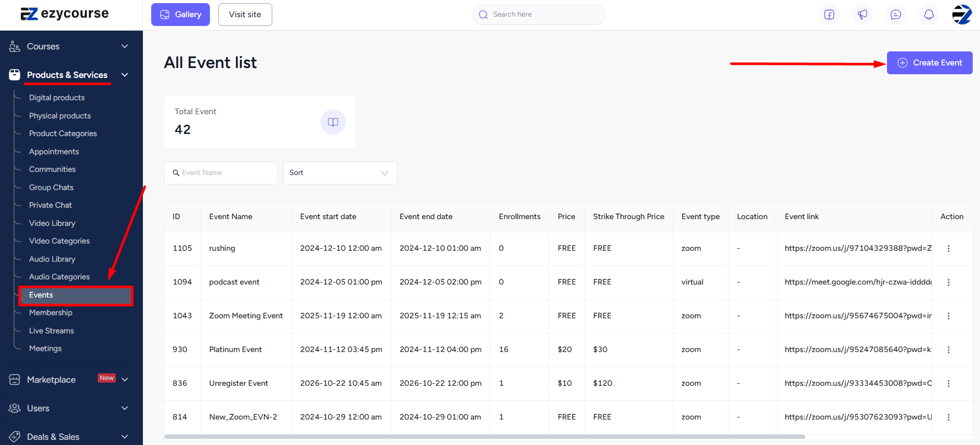Image resolution: width=980 pixels, height=445 pixels.
Task: Click the Strike Through Price column header
Action: click(629, 217)
